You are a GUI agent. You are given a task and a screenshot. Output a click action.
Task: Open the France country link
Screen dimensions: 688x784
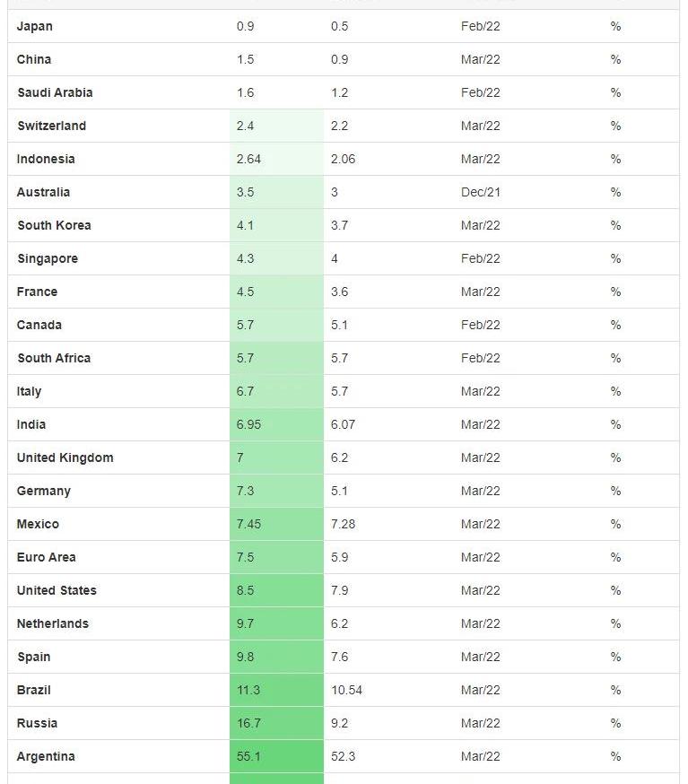[37, 292]
